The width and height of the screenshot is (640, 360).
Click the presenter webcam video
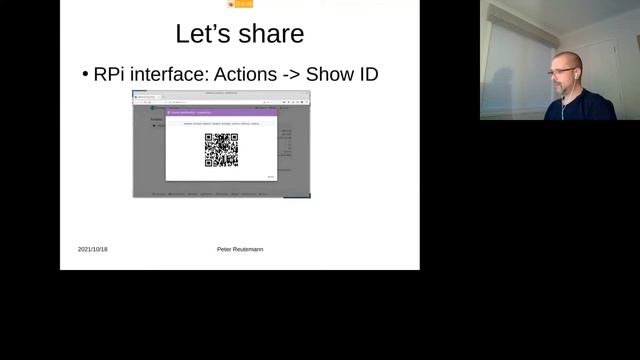coord(560,60)
